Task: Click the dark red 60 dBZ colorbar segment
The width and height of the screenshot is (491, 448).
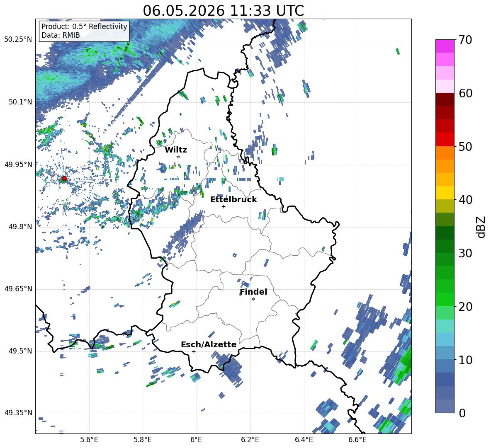Action: (x=445, y=99)
